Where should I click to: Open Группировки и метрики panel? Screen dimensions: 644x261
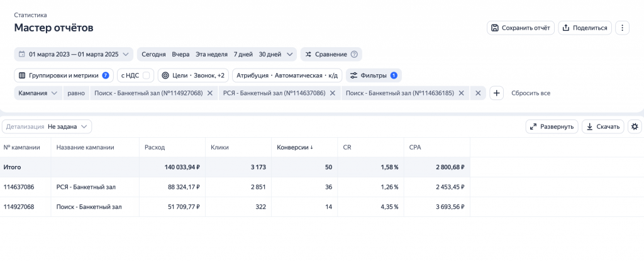coord(64,75)
